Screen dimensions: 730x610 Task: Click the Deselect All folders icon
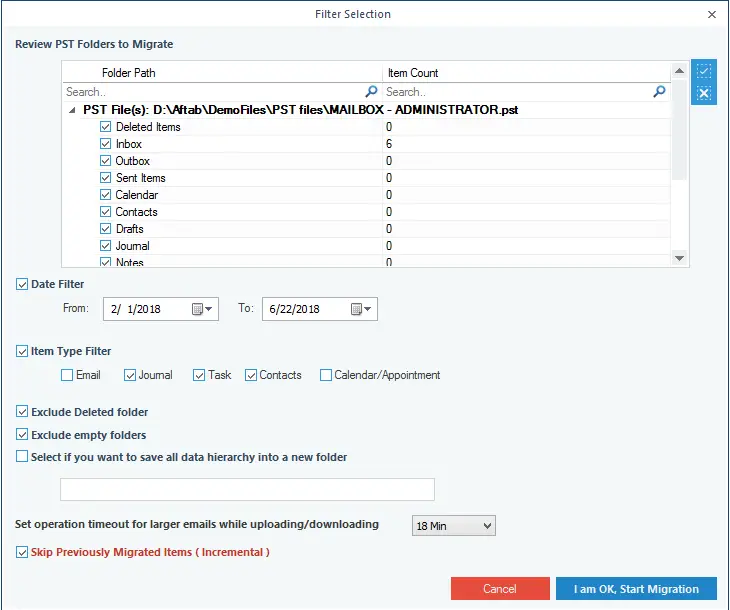703,93
